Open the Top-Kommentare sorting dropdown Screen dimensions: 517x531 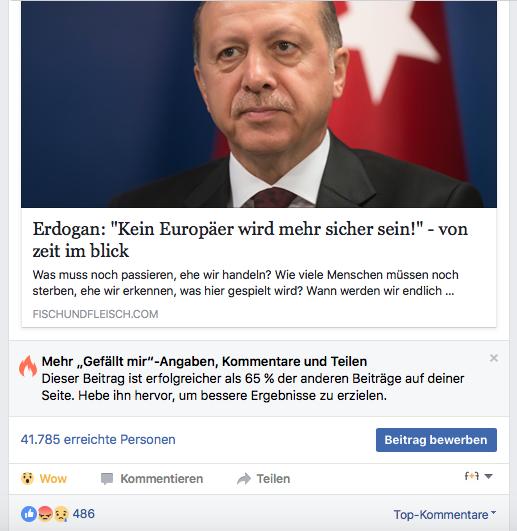(444, 515)
